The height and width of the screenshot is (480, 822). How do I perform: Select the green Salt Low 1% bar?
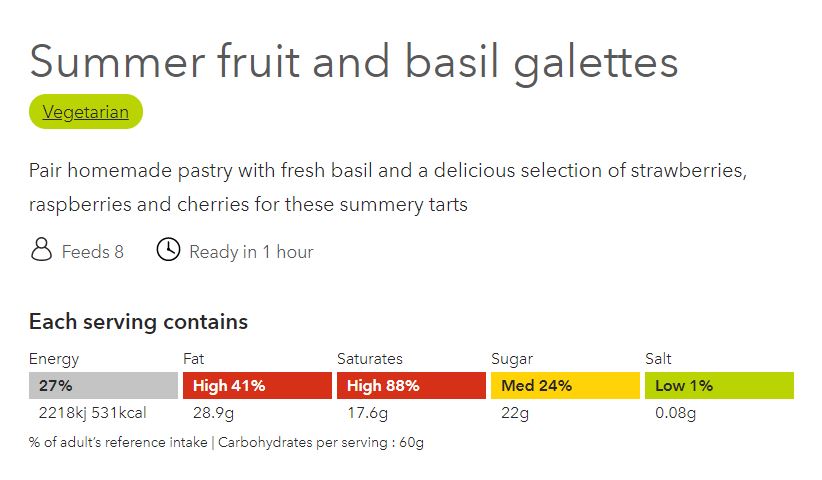coord(720,386)
